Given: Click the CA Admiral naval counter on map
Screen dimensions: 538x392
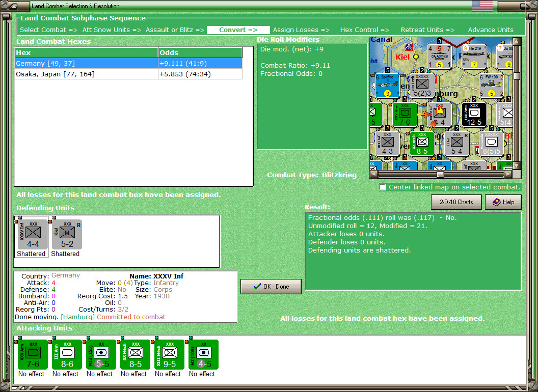Looking at the screenshot, I should coord(439,56).
